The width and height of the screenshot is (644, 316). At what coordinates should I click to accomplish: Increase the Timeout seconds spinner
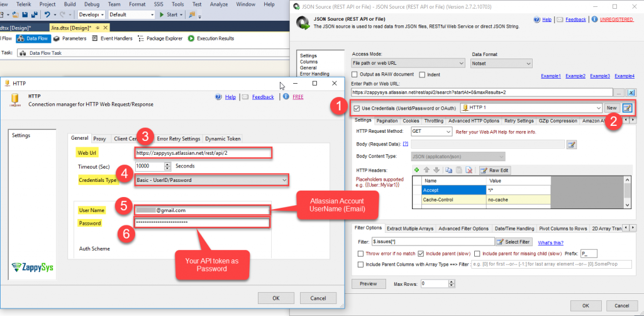point(167,164)
